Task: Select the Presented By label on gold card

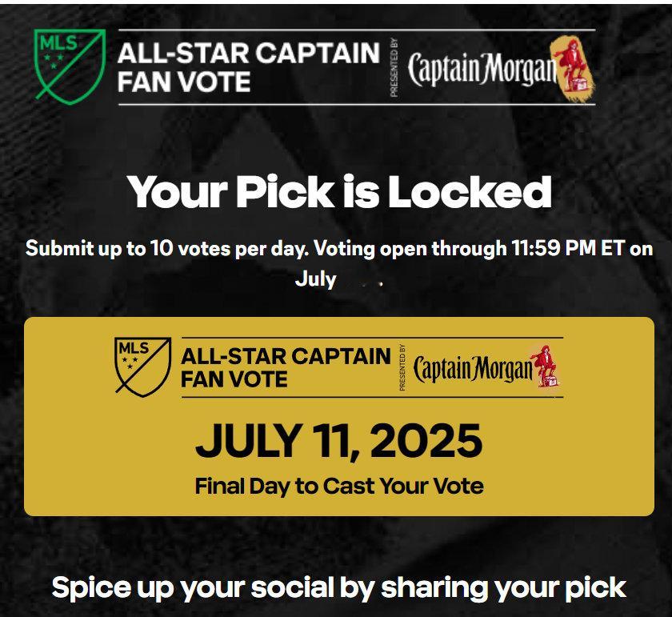Action: [402, 367]
